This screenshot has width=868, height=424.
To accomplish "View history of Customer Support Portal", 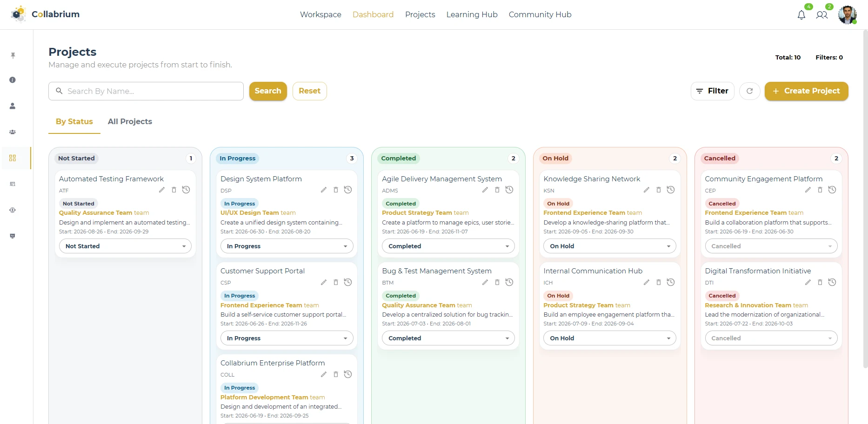I will [347, 282].
